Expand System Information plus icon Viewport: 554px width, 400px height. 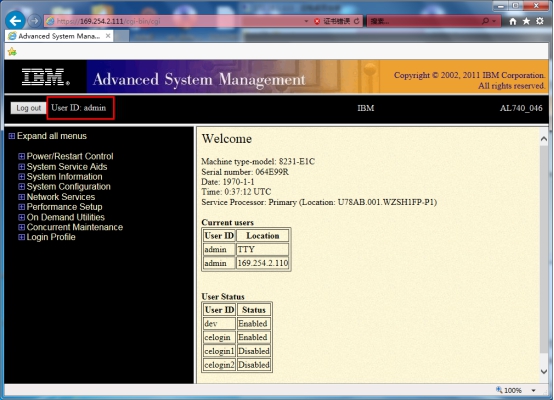tap(22, 176)
